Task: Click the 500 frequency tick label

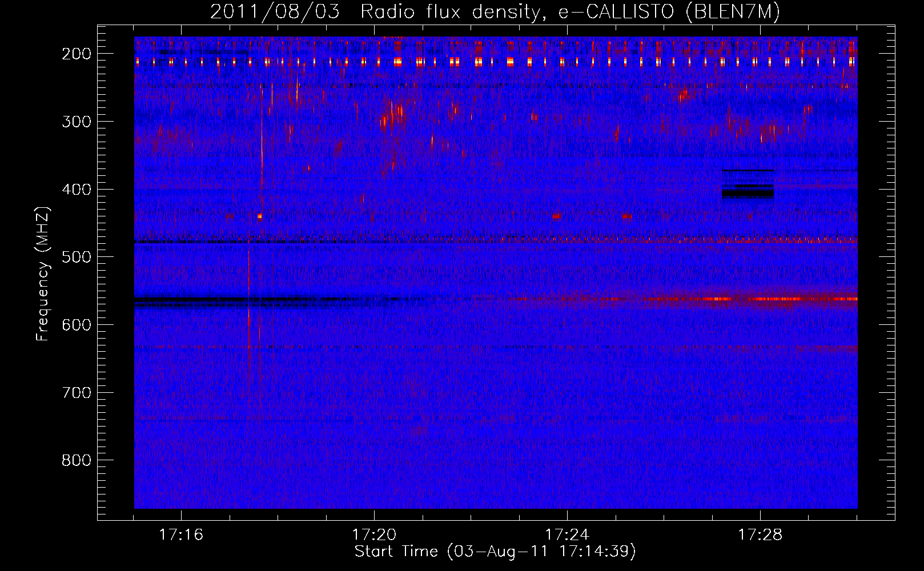Action: [x=76, y=258]
